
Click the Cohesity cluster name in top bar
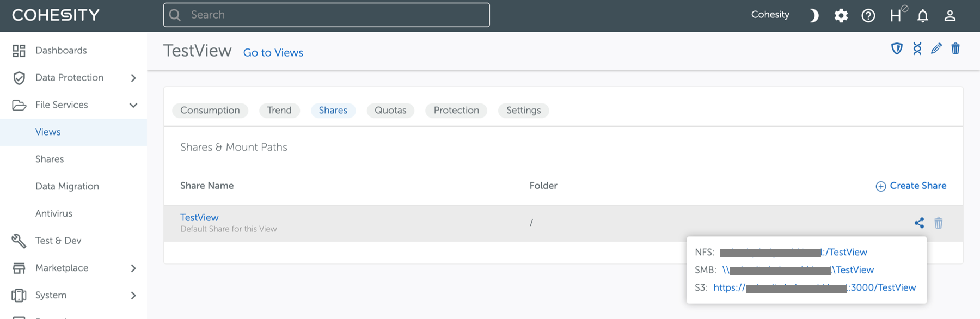click(770, 15)
